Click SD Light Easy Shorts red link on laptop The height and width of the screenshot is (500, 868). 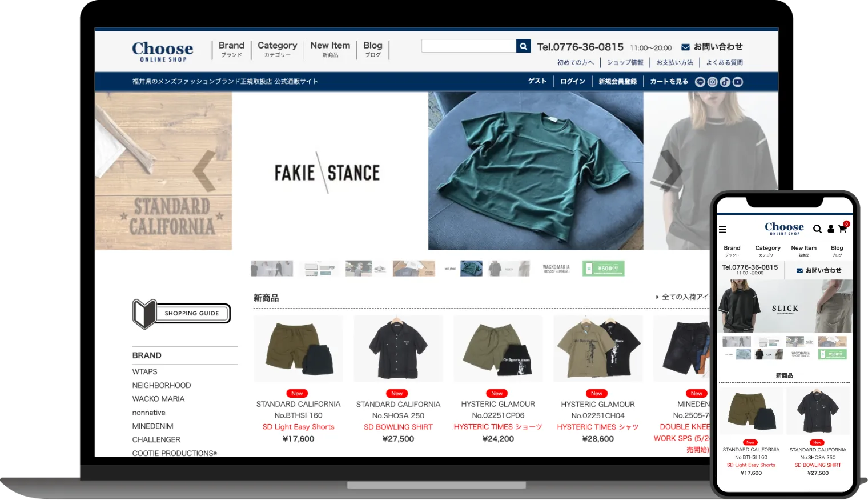point(298,427)
